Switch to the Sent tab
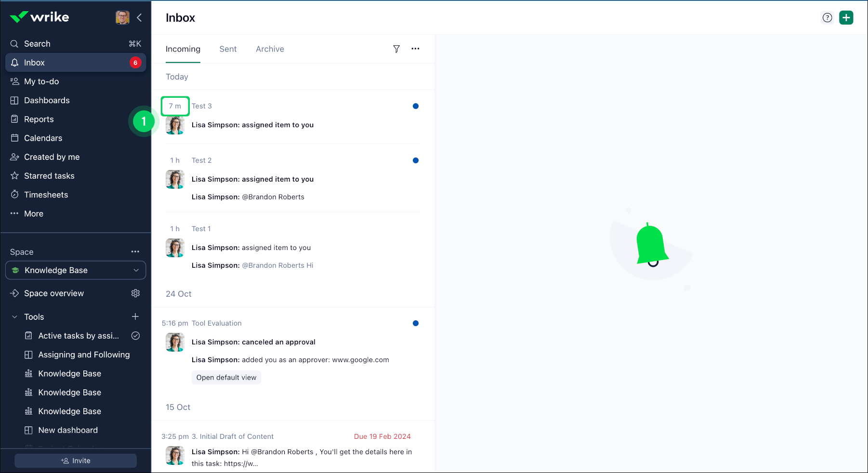868x473 pixels. coord(228,49)
